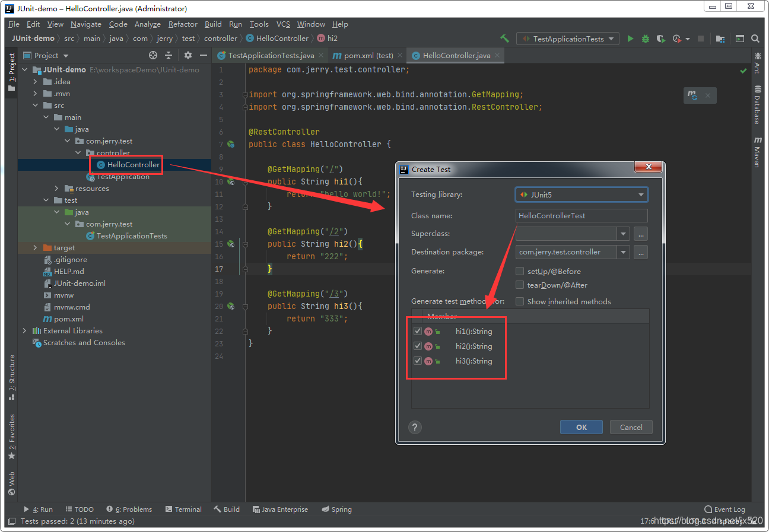Image resolution: width=769 pixels, height=532 pixels.
Task: Expand the .idea folder in project tree
Action: 35,81
